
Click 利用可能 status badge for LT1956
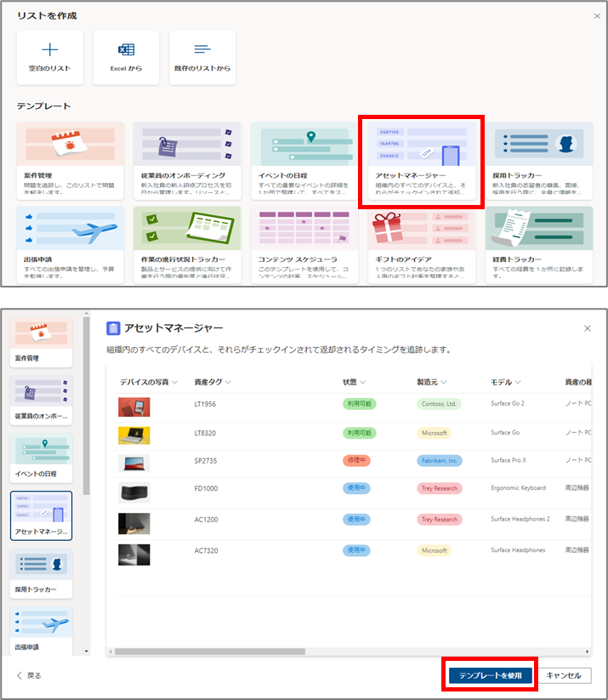tap(360, 403)
